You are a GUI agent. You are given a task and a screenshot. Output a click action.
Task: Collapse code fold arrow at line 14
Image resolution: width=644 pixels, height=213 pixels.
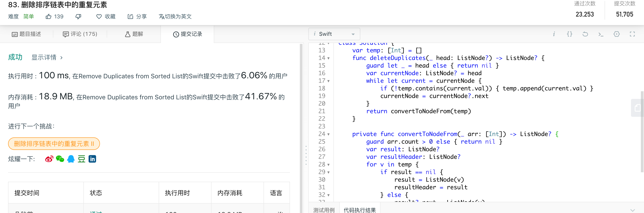coord(328,58)
